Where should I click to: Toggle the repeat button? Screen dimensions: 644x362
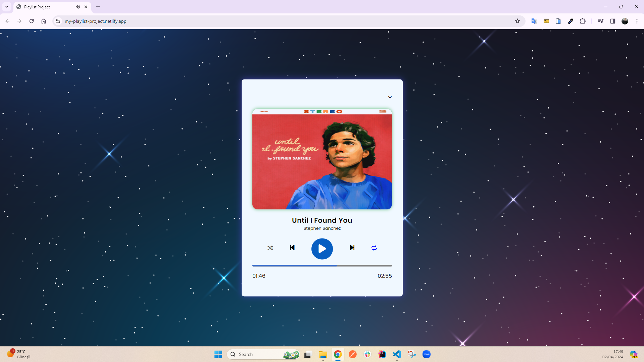[x=374, y=248]
